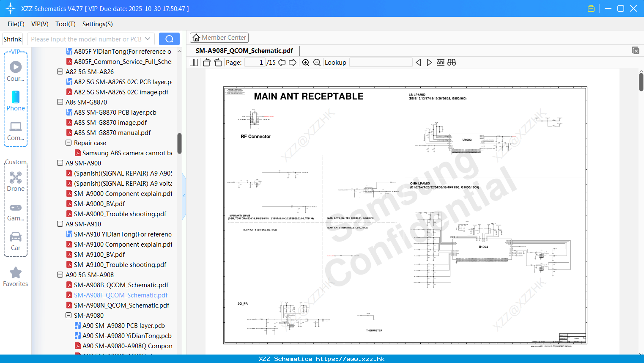Click the detach window icon
Image resolution: width=644 pixels, height=363 pixels.
click(636, 50)
